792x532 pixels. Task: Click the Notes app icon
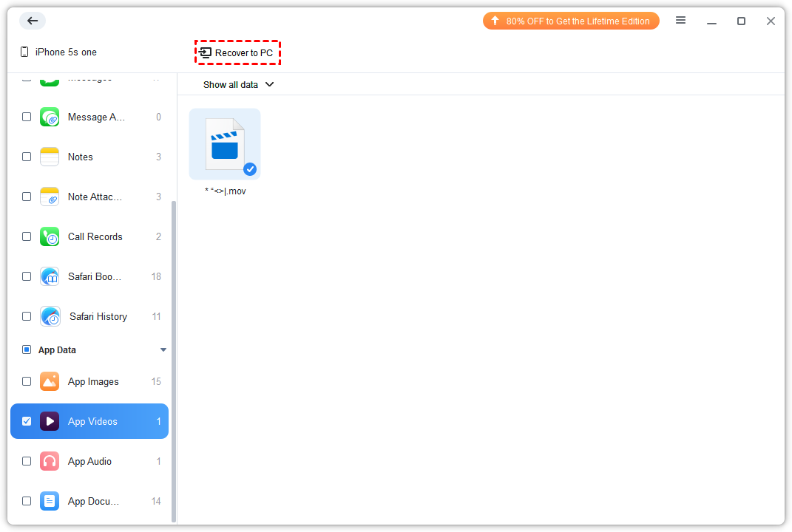(50, 157)
